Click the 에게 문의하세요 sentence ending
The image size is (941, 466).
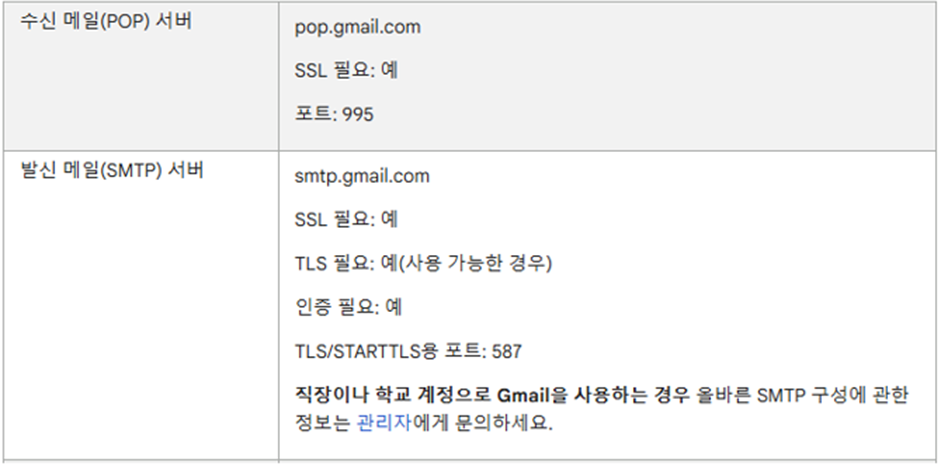point(481,423)
